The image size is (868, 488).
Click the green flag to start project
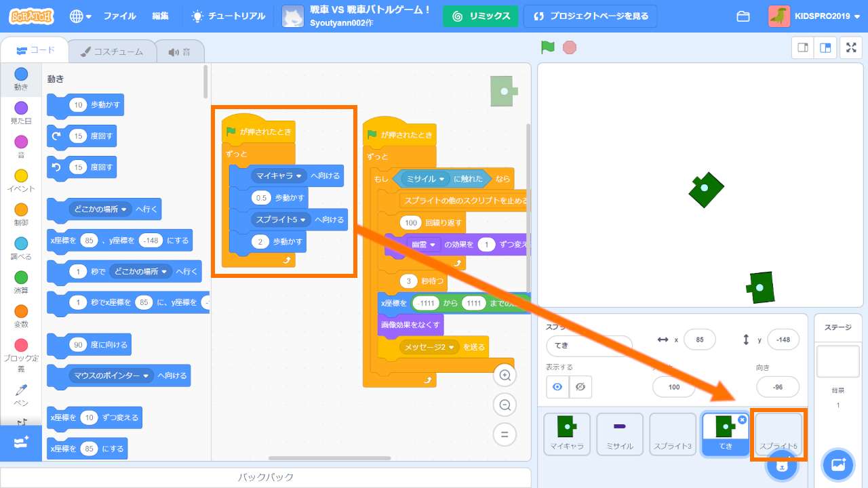coord(548,47)
